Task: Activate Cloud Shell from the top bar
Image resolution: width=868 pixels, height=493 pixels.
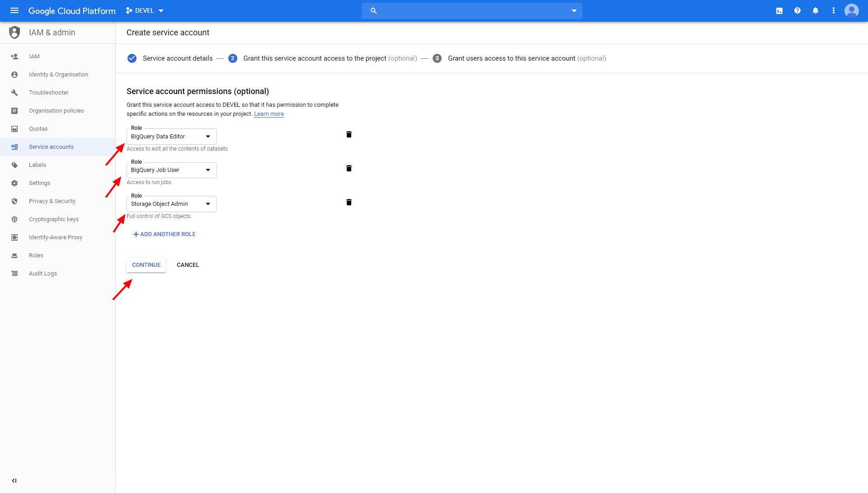Action: pos(779,10)
